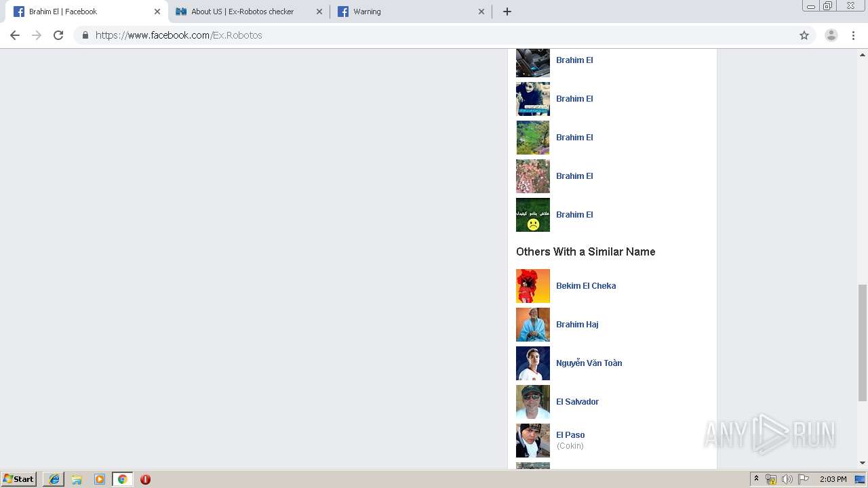The height and width of the screenshot is (488, 868).
Task: Click the Others With a Similar Name heading
Action: [x=586, y=251]
